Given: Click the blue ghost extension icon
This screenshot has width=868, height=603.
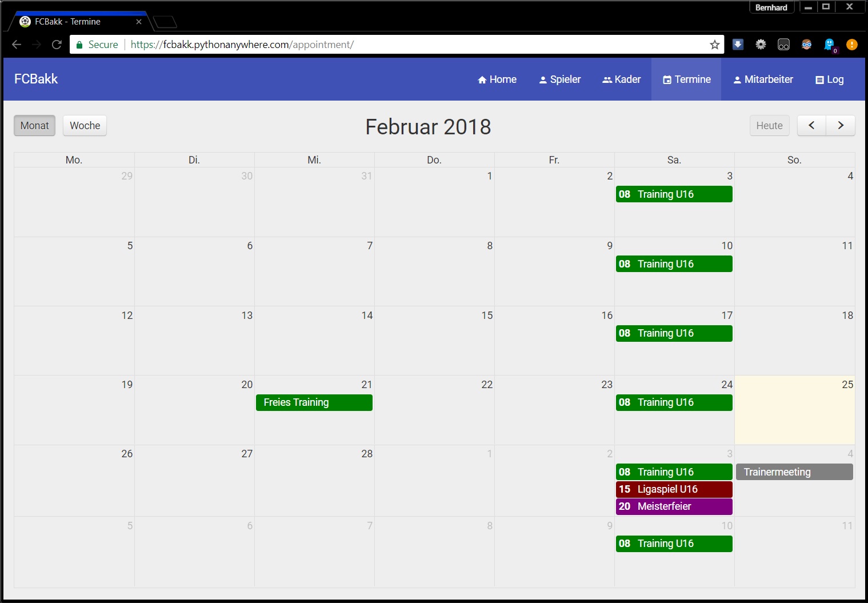Looking at the screenshot, I should coord(829,45).
